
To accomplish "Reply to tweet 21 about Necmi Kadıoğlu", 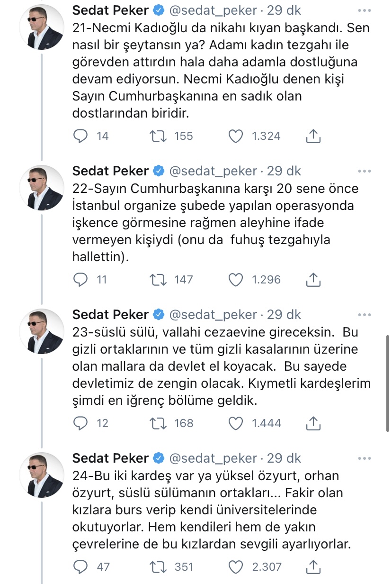I will pos(81,136).
